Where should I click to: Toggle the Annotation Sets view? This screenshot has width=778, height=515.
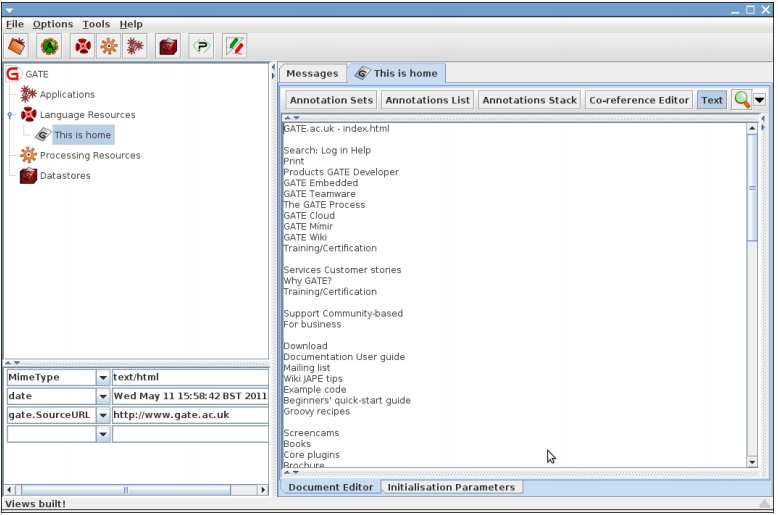coord(331,100)
